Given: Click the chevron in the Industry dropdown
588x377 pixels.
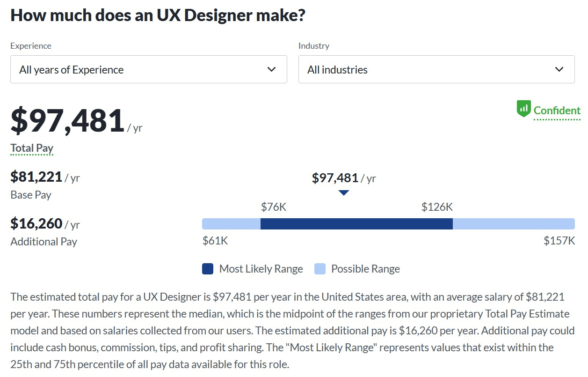Looking at the screenshot, I should tap(559, 69).
